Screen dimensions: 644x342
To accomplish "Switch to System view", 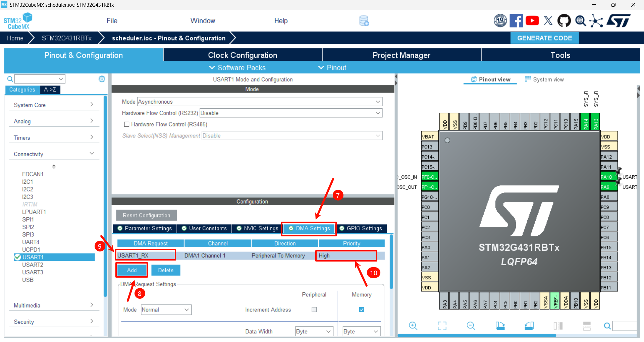I will point(544,79).
